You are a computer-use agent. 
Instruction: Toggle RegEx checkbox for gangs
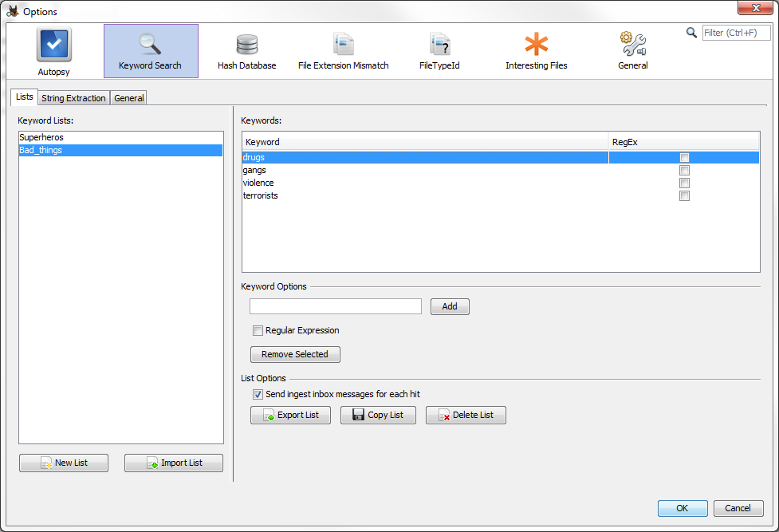[684, 171]
